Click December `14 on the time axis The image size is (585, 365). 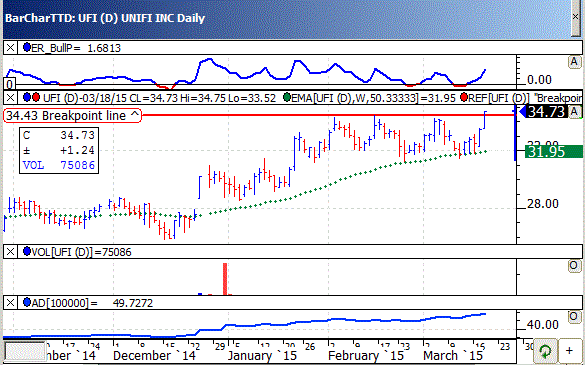click(x=154, y=356)
